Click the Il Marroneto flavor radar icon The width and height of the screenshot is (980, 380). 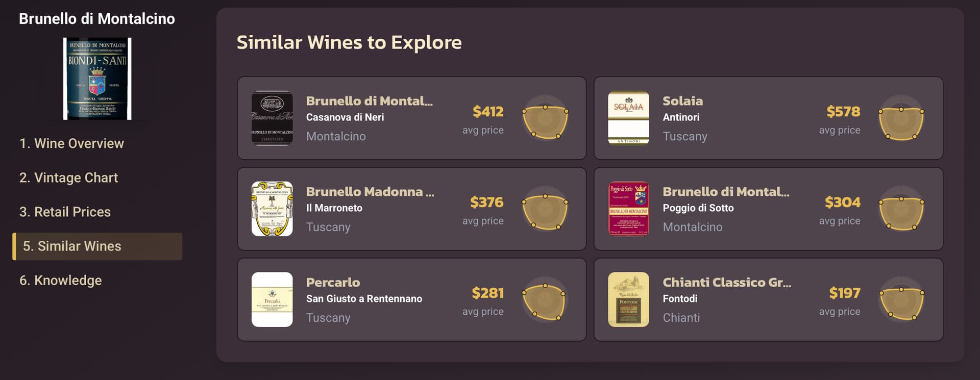pyautogui.click(x=545, y=209)
